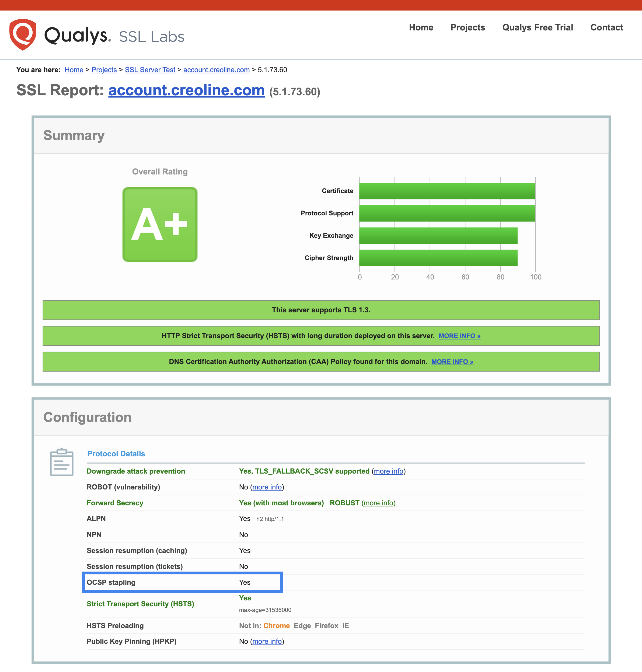This screenshot has height=672, width=642.
Task: Click the '(5.1.73.60)' IP in the title
Action: pos(295,92)
